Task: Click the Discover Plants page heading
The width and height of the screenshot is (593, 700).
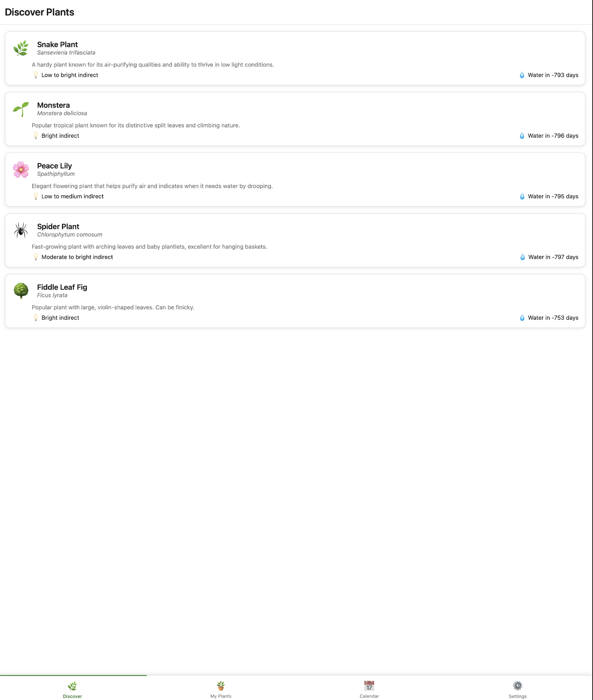Action: [x=40, y=12]
